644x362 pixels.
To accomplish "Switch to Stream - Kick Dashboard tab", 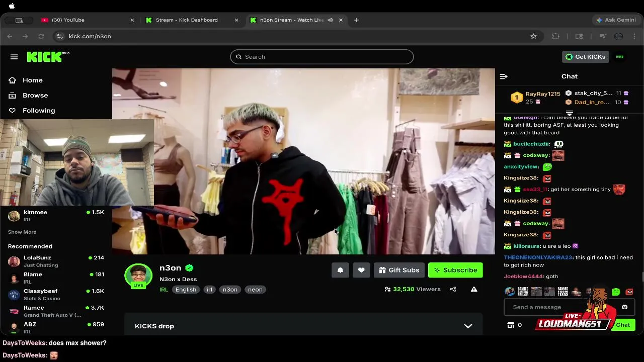I will pyautogui.click(x=192, y=20).
